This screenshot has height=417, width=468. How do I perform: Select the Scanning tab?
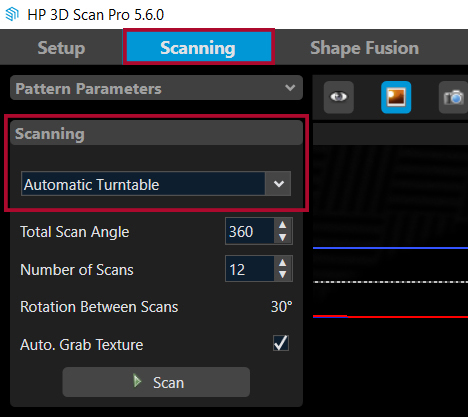[198, 47]
